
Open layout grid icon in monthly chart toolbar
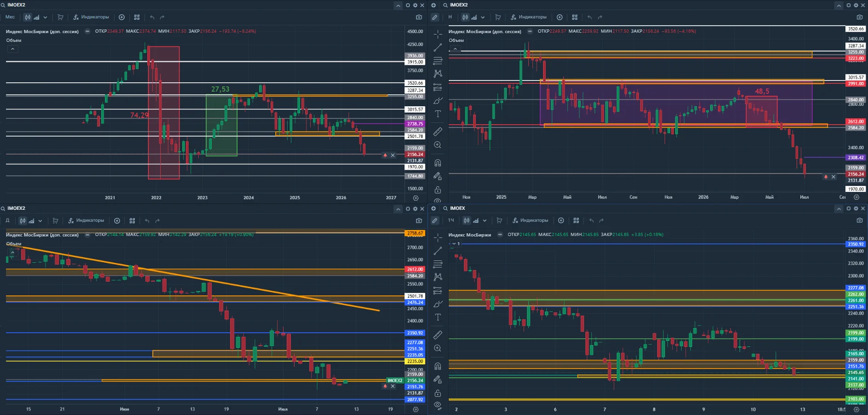coord(137,17)
